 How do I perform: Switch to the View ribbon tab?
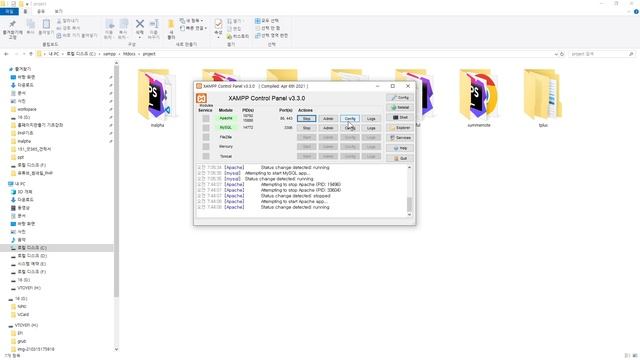coord(59,11)
